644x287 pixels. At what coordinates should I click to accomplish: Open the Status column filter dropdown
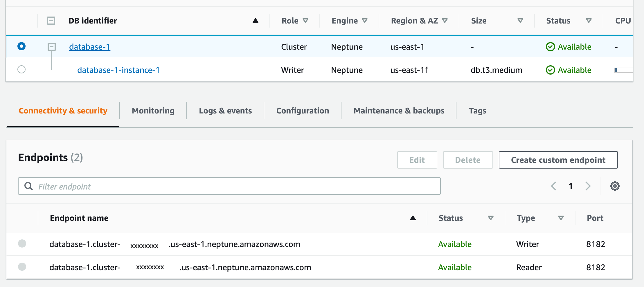pos(589,21)
